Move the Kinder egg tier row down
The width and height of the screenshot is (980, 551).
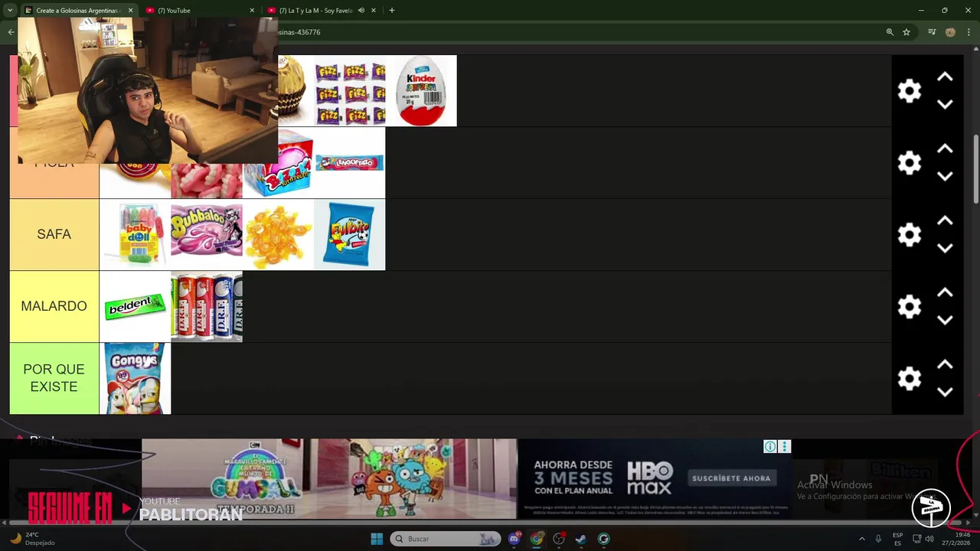945,104
